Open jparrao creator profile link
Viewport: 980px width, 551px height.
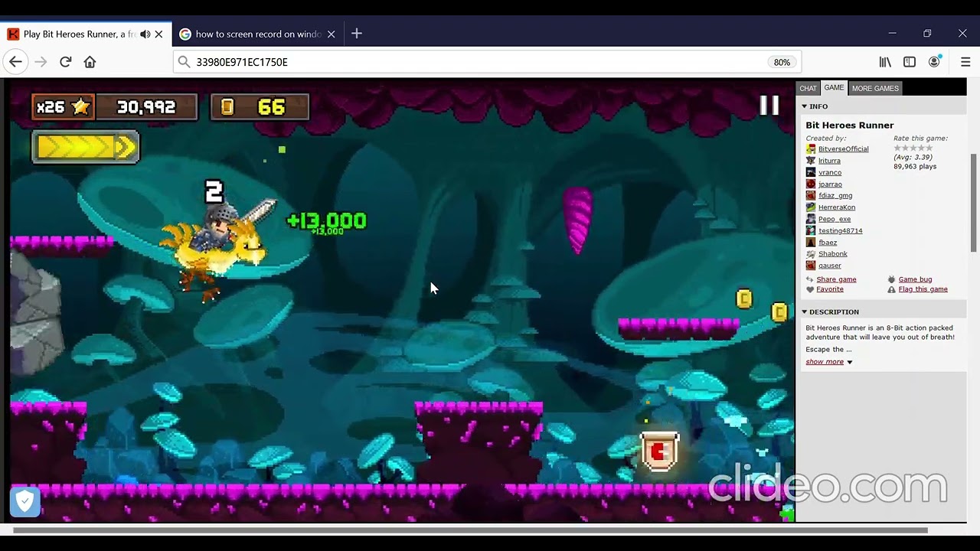coord(830,184)
